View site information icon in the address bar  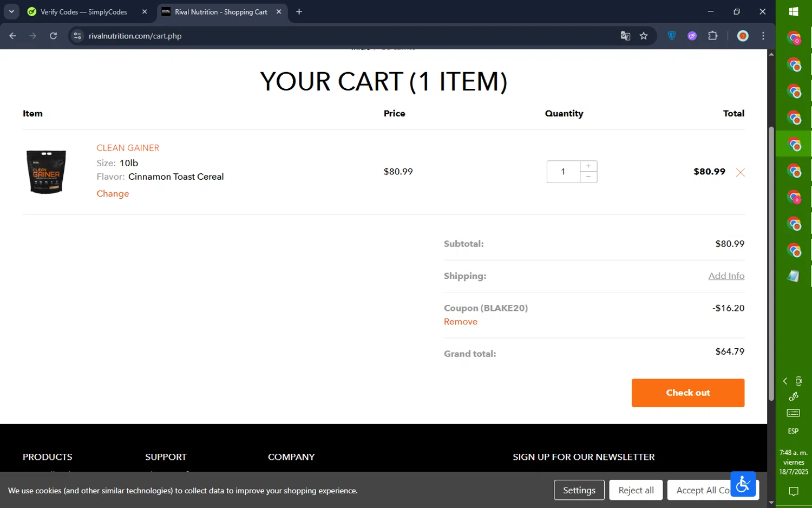(x=77, y=36)
